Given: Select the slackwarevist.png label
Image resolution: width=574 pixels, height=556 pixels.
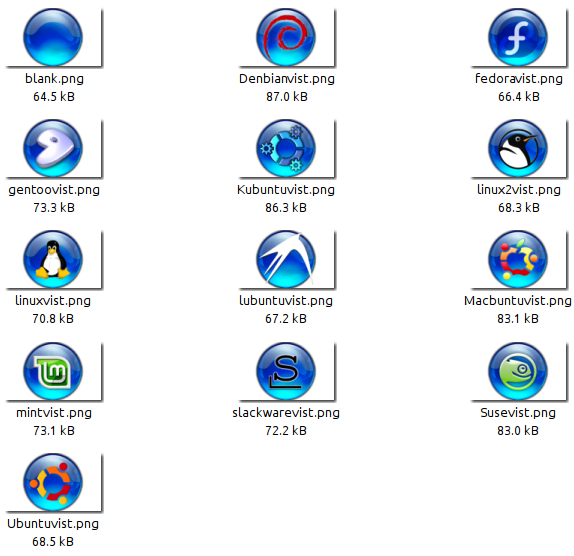Looking at the screenshot, I should 286,413.
